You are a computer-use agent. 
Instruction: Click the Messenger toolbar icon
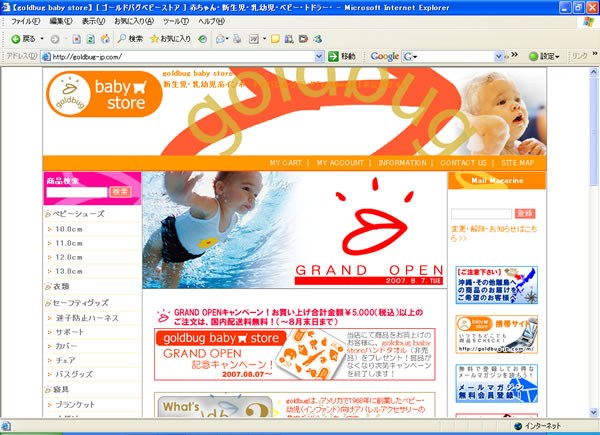(x=317, y=39)
